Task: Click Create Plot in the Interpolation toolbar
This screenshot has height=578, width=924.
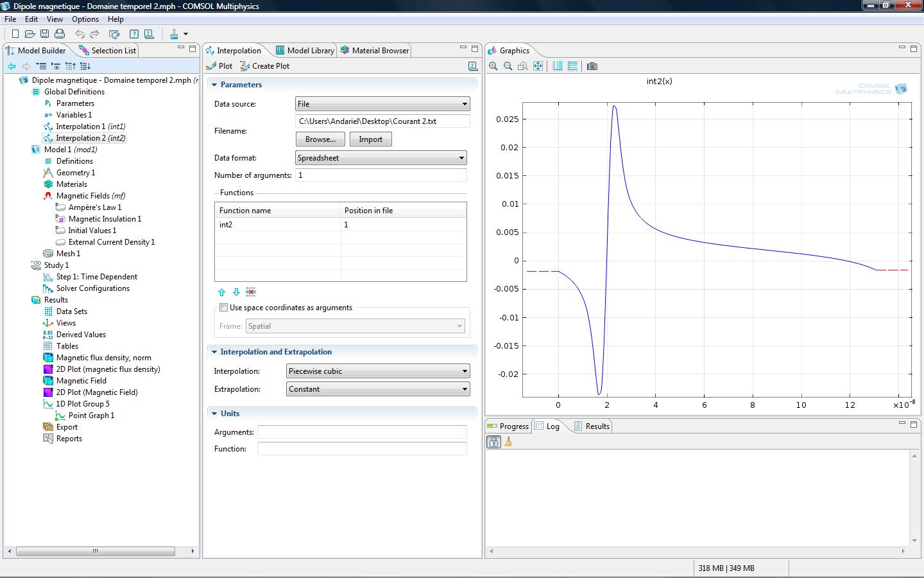Action: (x=264, y=66)
